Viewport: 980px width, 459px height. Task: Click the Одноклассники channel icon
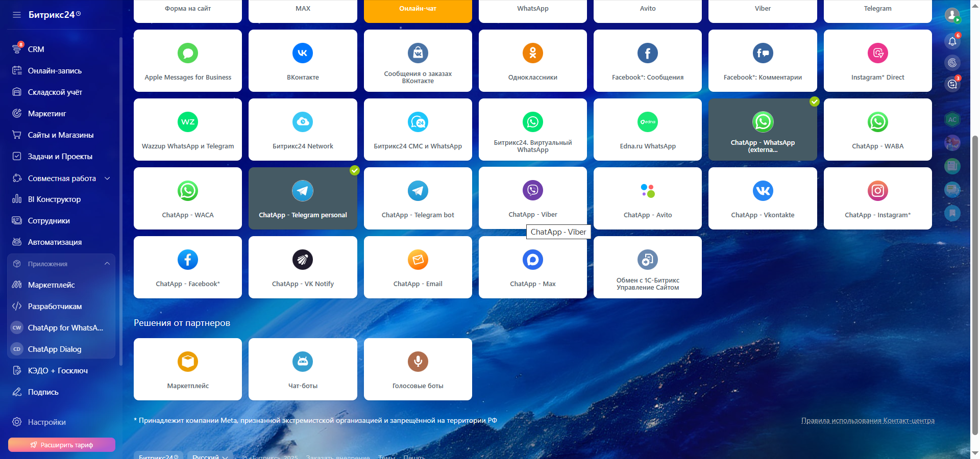[532, 54]
